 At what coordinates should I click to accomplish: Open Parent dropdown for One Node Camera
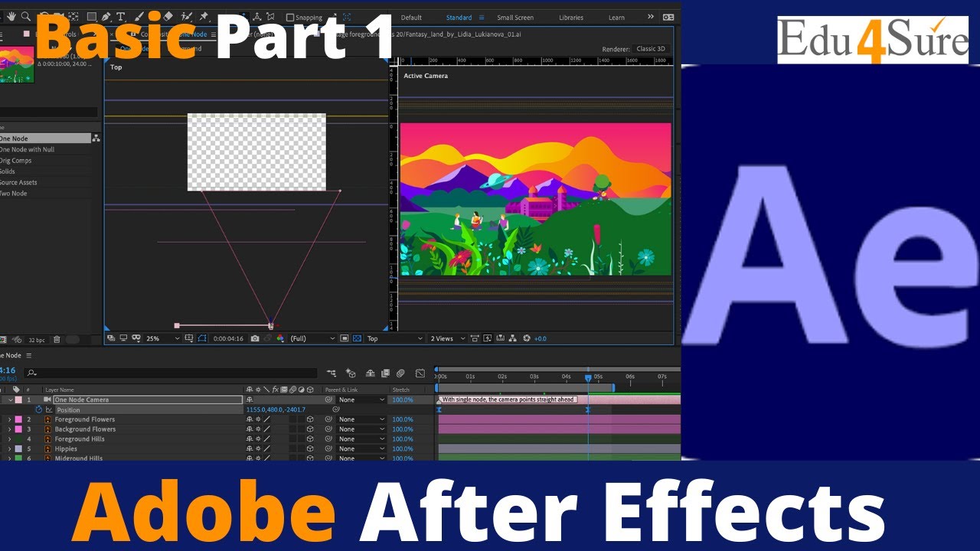361,399
